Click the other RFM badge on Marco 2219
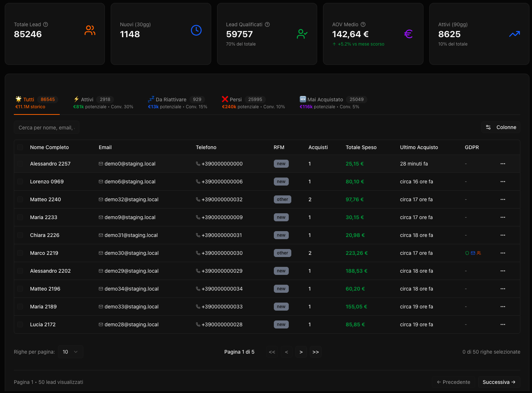 pyautogui.click(x=282, y=253)
